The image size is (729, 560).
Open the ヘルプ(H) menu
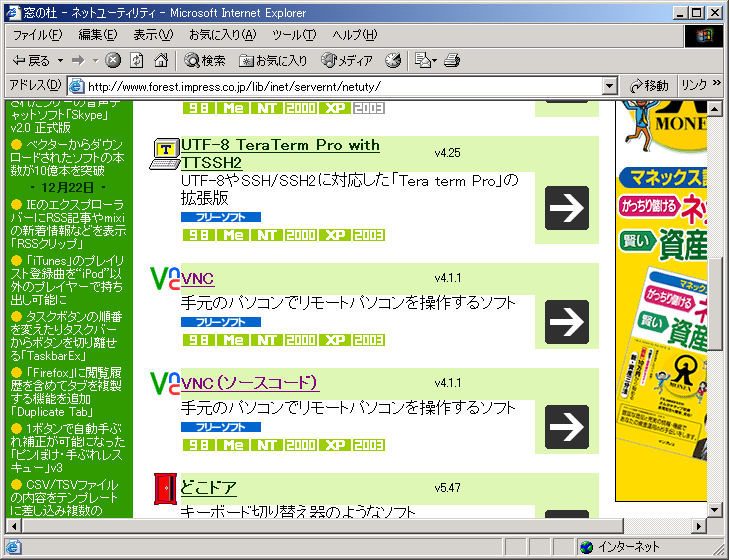tap(355, 35)
